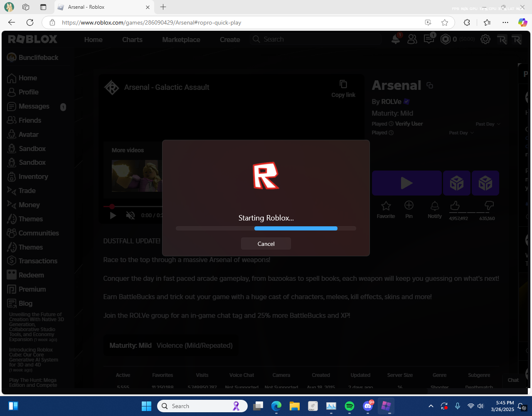The image size is (532, 416).
Task: Open Avatar in the left sidebar
Action: 23,134
